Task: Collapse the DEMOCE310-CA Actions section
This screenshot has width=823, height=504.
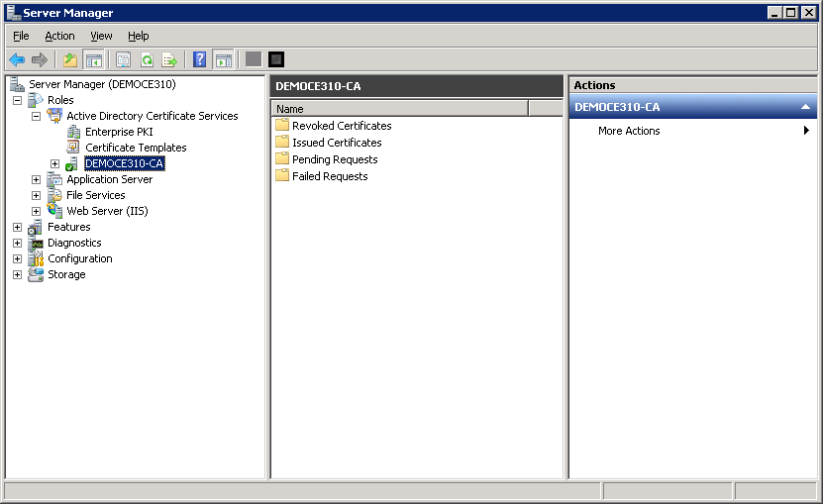Action: coord(805,107)
